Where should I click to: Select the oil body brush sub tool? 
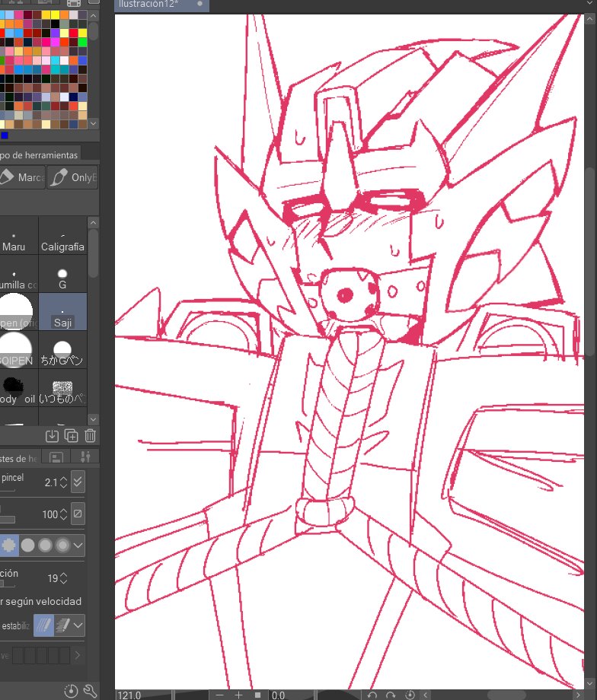tap(19, 387)
